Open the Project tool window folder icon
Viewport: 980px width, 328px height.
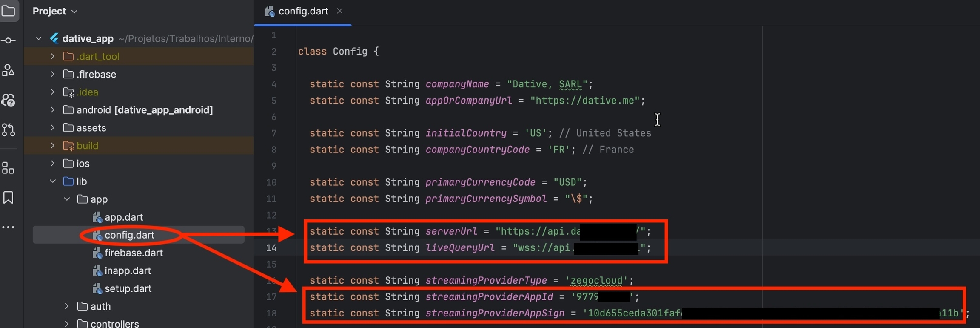(x=9, y=11)
